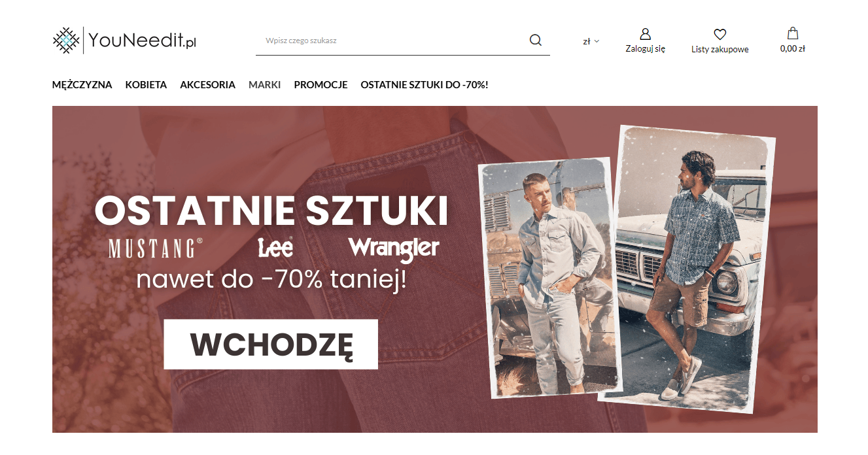Image resolution: width=868 pixels, height=455 pixels.
Task: Go to the MARKI menu item
Action: 265,85
